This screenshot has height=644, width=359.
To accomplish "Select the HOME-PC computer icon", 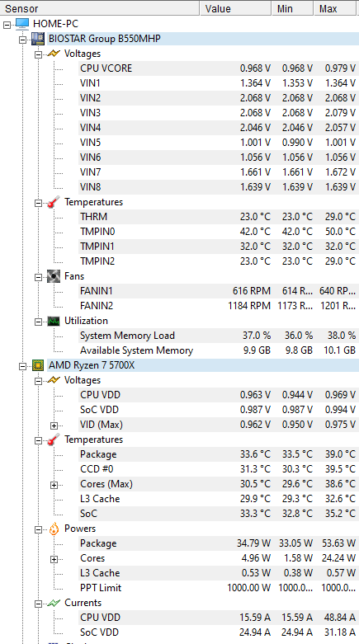I will click(x=22, y=24).
